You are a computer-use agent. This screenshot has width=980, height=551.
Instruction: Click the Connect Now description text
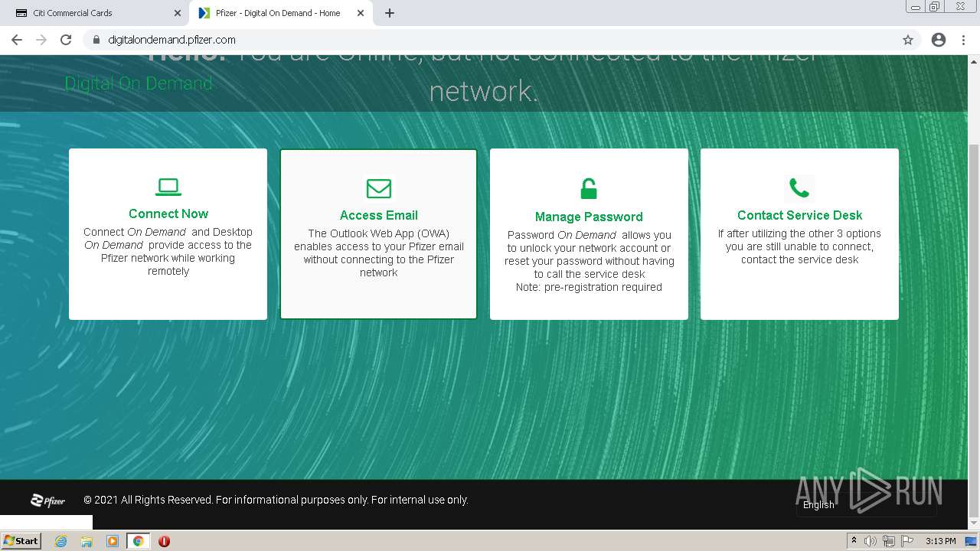tap(168, 252)
